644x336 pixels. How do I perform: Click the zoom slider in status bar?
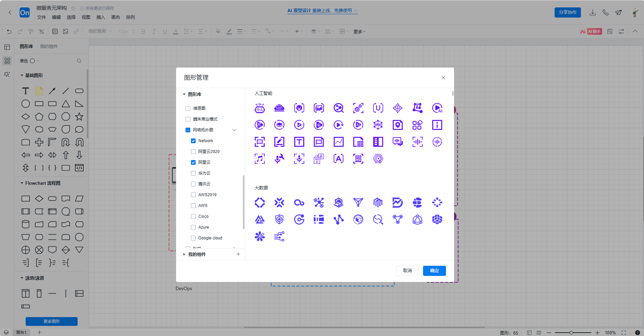[x=571, y=333]
